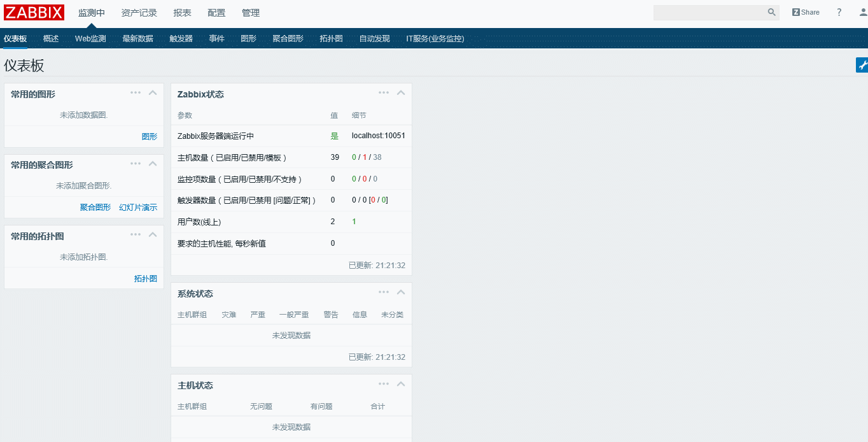Switch to the 拓扑图 submenu tab
868x442 pixels.
[x=332, y=39]
